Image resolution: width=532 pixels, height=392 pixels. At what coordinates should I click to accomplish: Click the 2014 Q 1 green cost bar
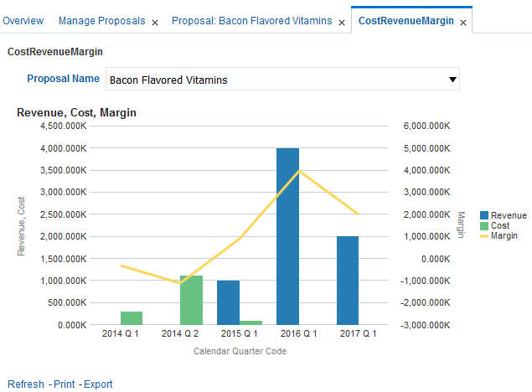pos(132,317)
